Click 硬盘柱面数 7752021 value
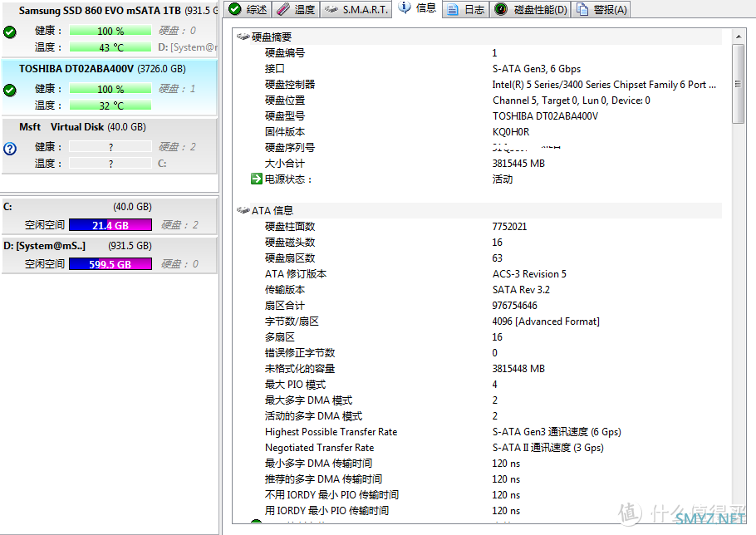 pos(509,226)
